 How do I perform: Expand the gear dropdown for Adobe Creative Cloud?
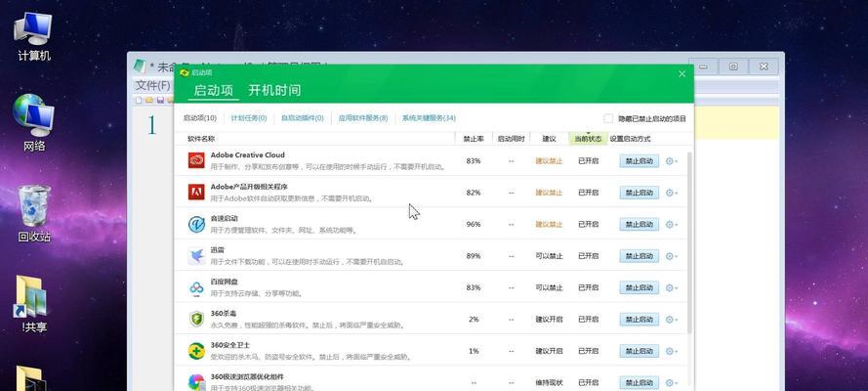(671, 161)
